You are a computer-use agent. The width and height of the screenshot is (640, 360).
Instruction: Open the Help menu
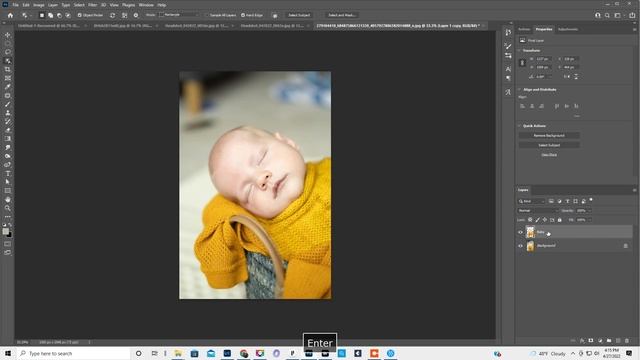[162, 5]
